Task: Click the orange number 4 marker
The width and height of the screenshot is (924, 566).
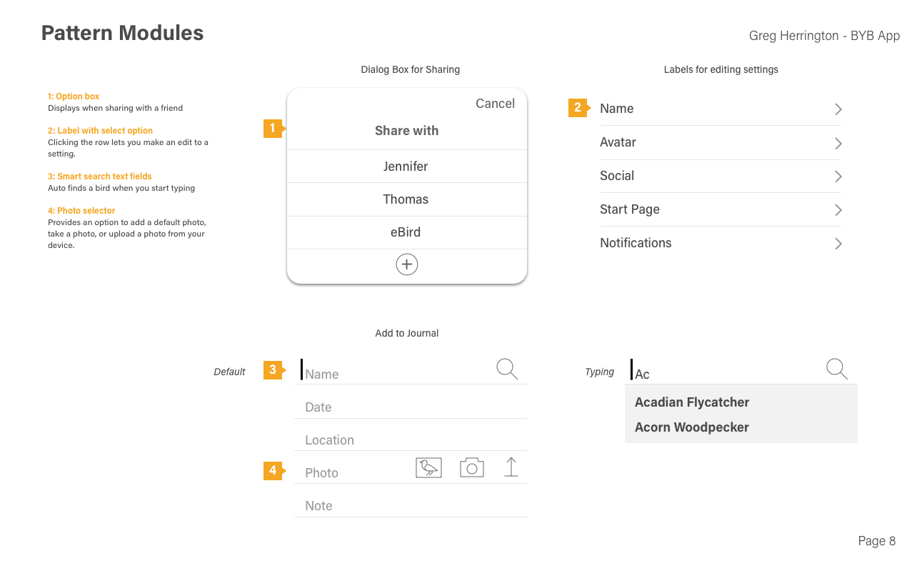Action: (273, 470)
